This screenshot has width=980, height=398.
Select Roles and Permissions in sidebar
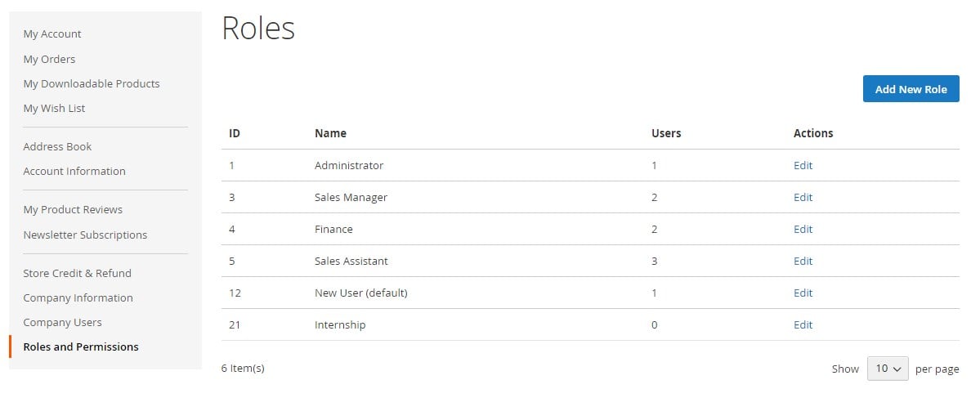click(x=81, y=347)
